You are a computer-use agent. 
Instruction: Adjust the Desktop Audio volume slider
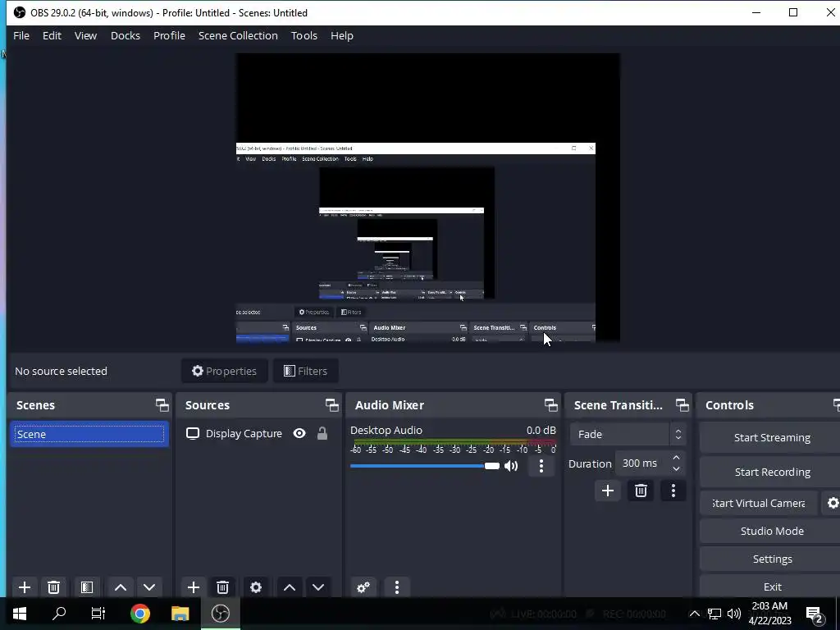click(x=424, y=466)
